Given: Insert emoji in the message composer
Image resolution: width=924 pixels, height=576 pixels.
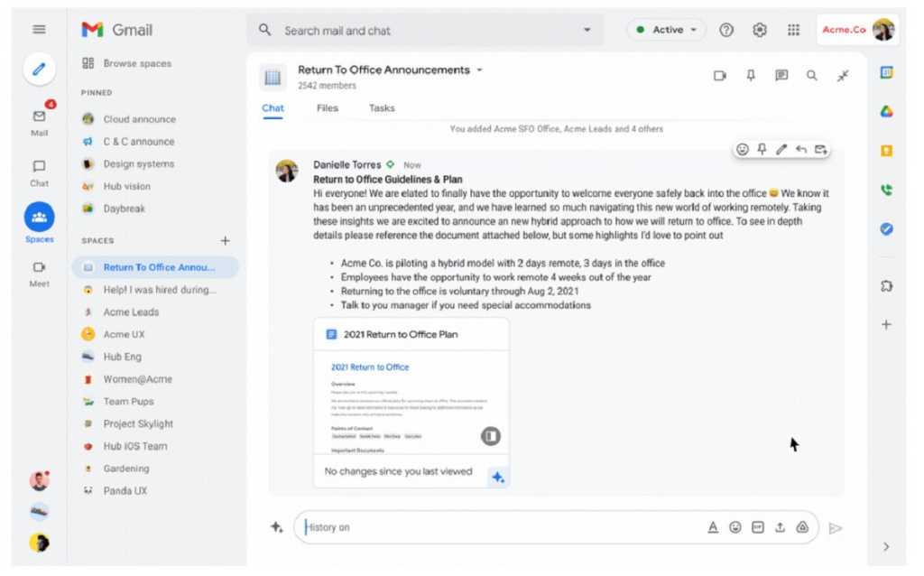Looking at the screenshot, I should [x=735, y=527].
